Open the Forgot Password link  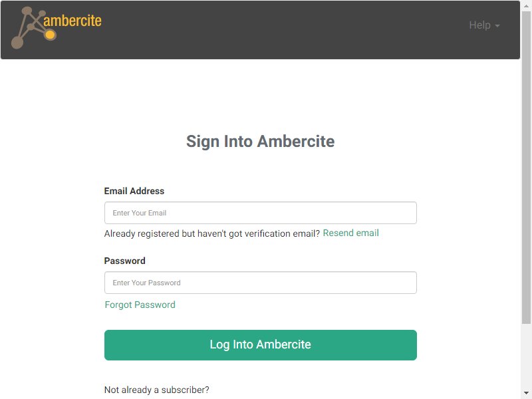tap(140, 305)
